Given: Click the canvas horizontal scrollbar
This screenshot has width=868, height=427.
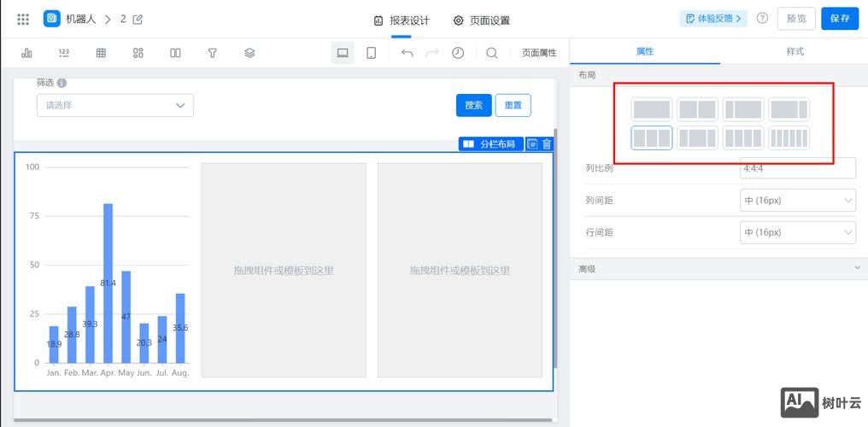Looking at the screenshot, I should (x=282, y=420).
